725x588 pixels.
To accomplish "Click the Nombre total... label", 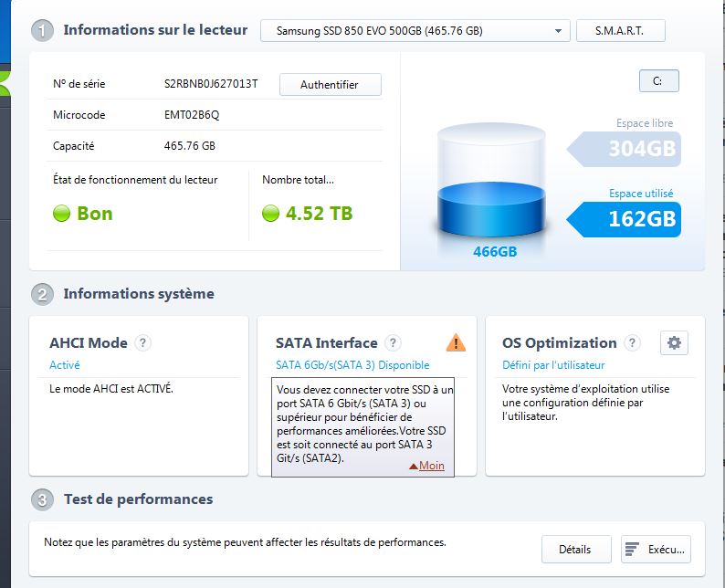I will [298, 180].
